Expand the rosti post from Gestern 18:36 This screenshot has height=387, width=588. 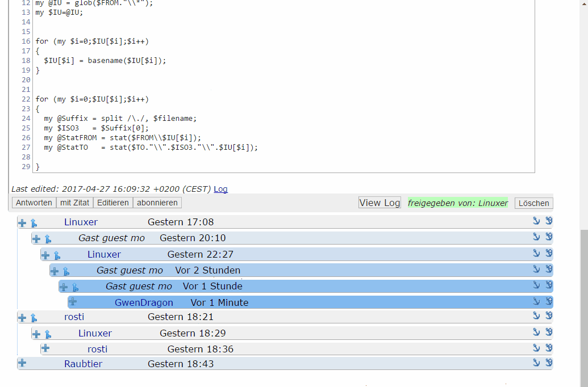point(45,348)
